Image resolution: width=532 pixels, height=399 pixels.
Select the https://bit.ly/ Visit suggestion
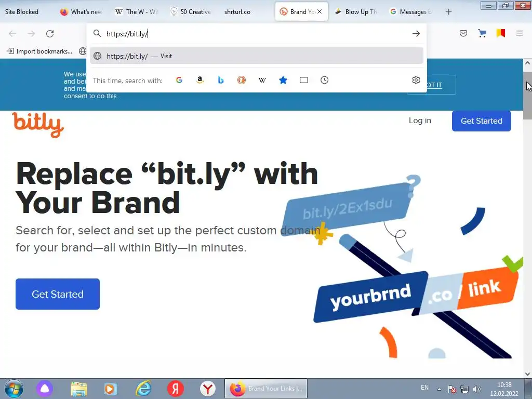point(257,56)
